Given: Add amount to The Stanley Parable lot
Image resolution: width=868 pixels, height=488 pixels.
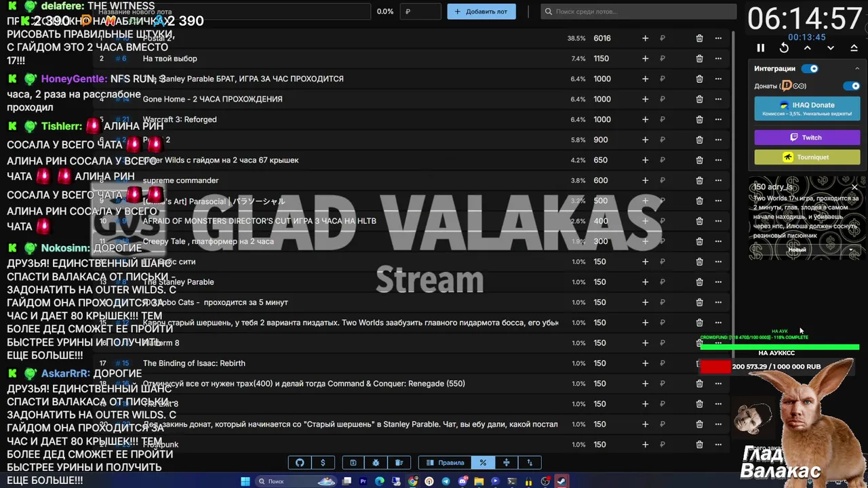Looking at the screenshot, I should click(x=645, y=283).
